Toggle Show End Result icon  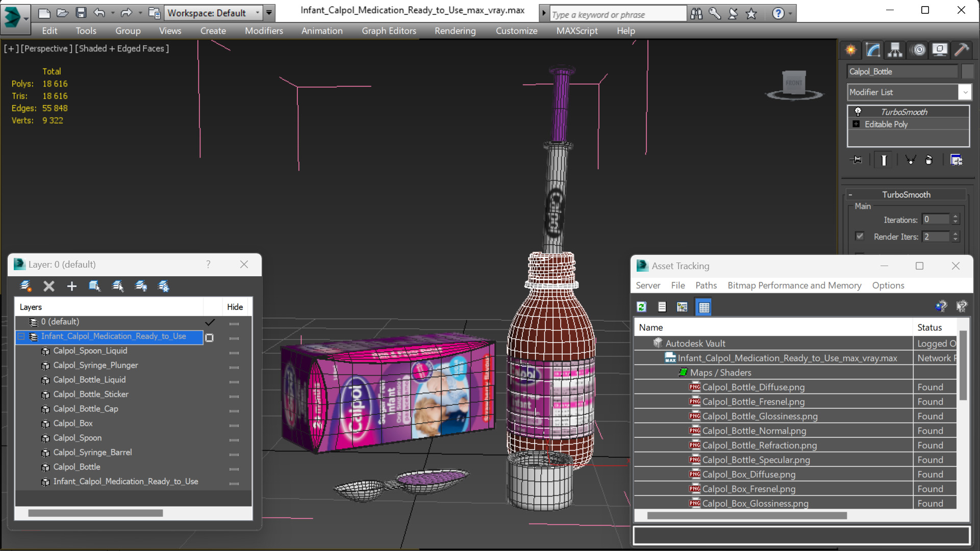[x=884, y=160]
